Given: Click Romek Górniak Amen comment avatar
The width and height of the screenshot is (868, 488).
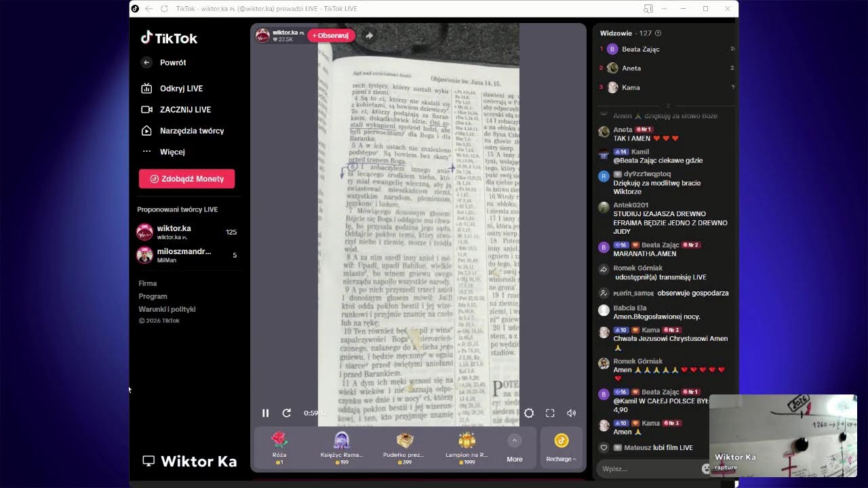Looking at the screenshot, I should tap(604, 363).
